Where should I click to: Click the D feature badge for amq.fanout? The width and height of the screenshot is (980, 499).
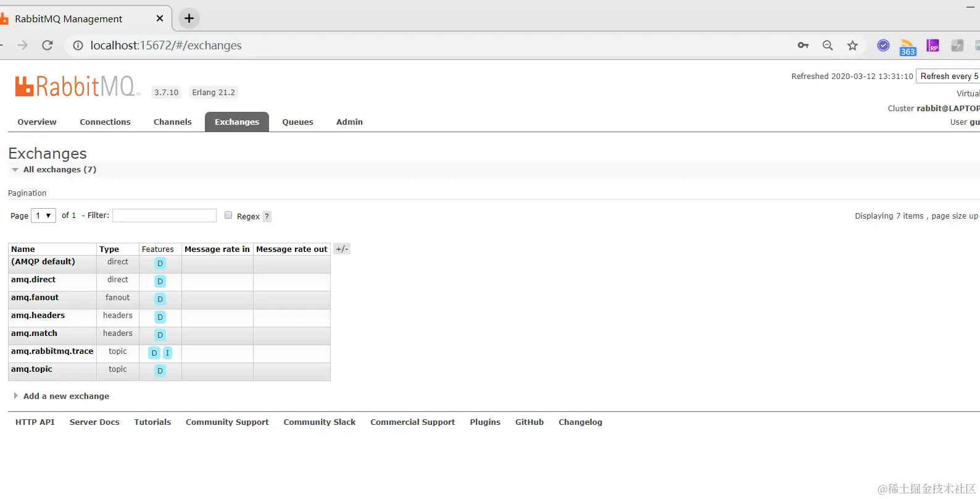(160, 299)
